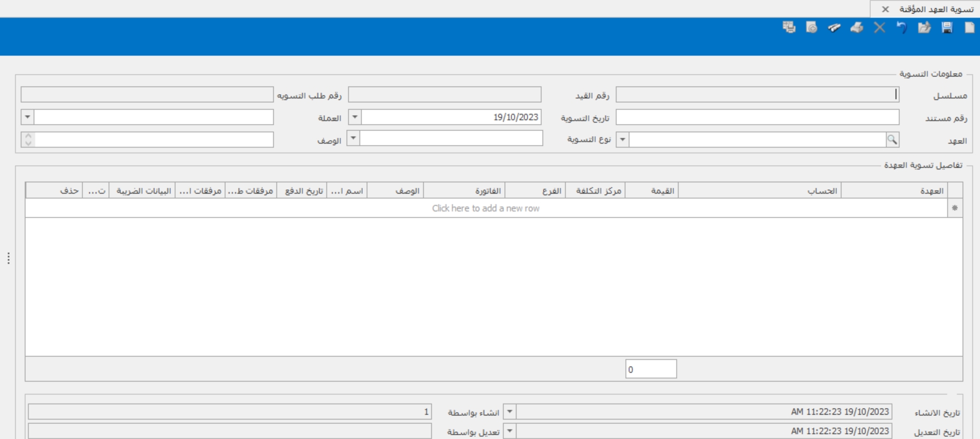Click 'Click here to add a new row'
Image resolution: width=980 pixels, height=439 pixels.
pyautogui.click(x=485, y=208)
